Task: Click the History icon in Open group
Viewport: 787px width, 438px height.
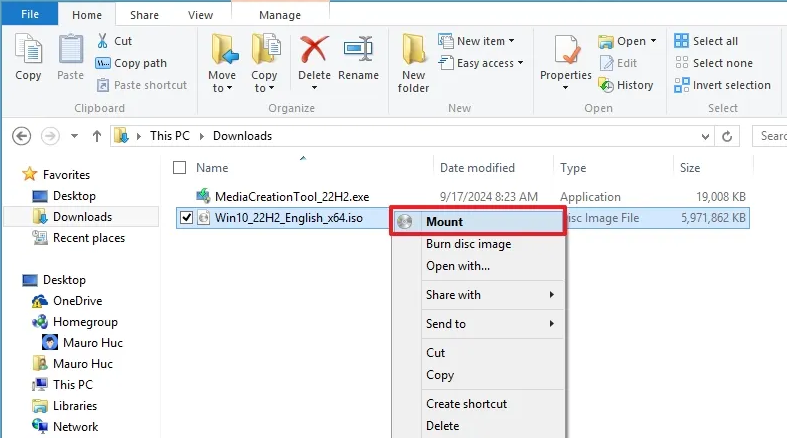Action: click(606, 85)
